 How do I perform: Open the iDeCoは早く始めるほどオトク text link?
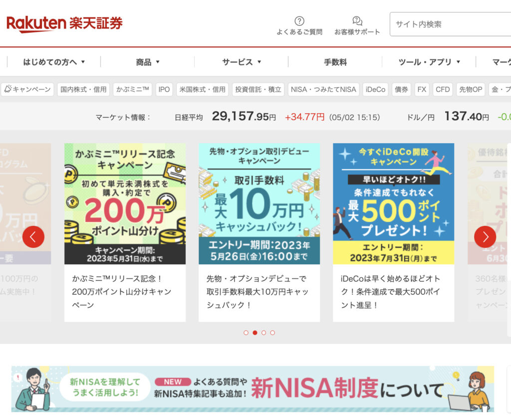(390, 292)
